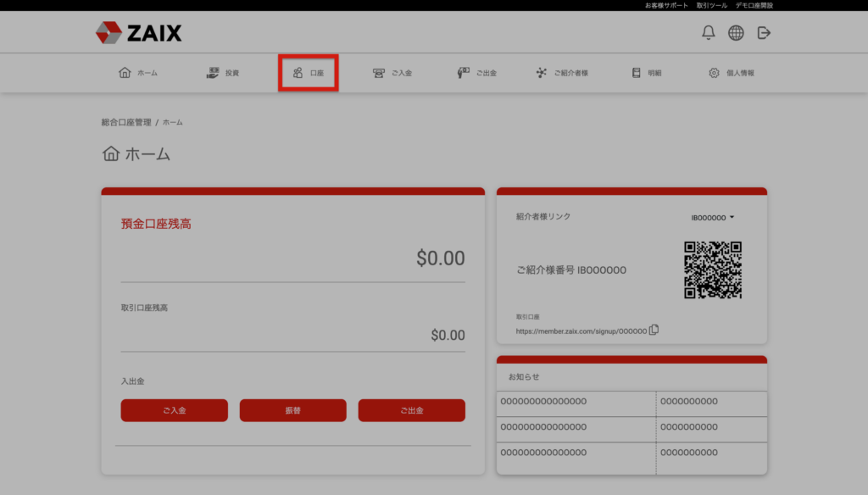Open the ご出金 navigation item
Viewport: 868px width, 495px height.
point(476,73)
